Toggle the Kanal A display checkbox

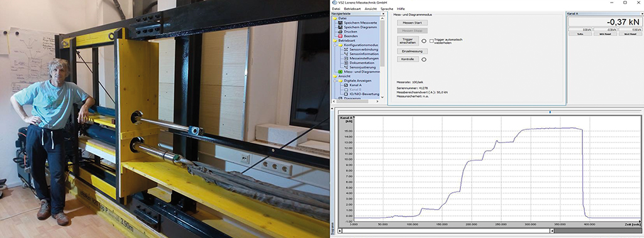point(347,85)
